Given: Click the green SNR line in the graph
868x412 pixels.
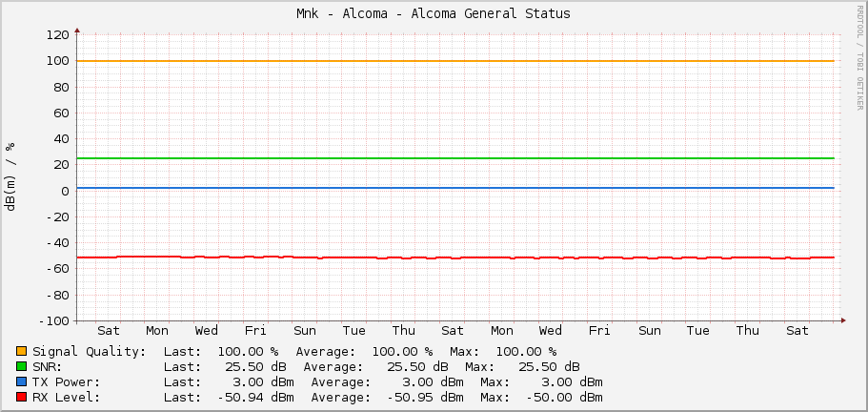Looking at the screenshot, I should (x=455, y=158).
